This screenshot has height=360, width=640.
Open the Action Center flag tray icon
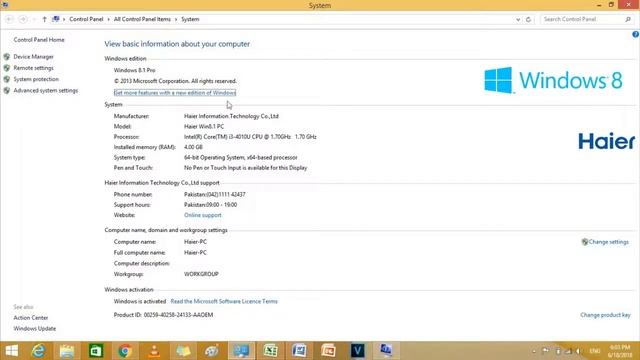(546, 351)
